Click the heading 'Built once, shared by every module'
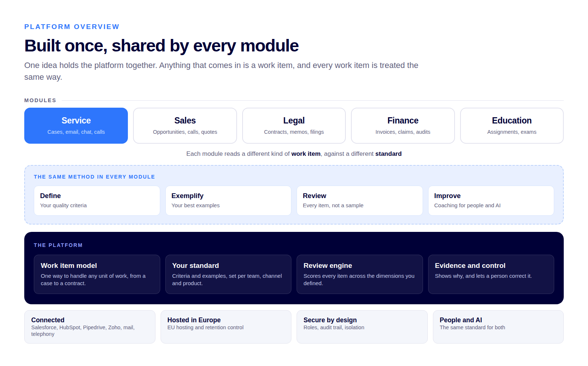 (161, 46)
